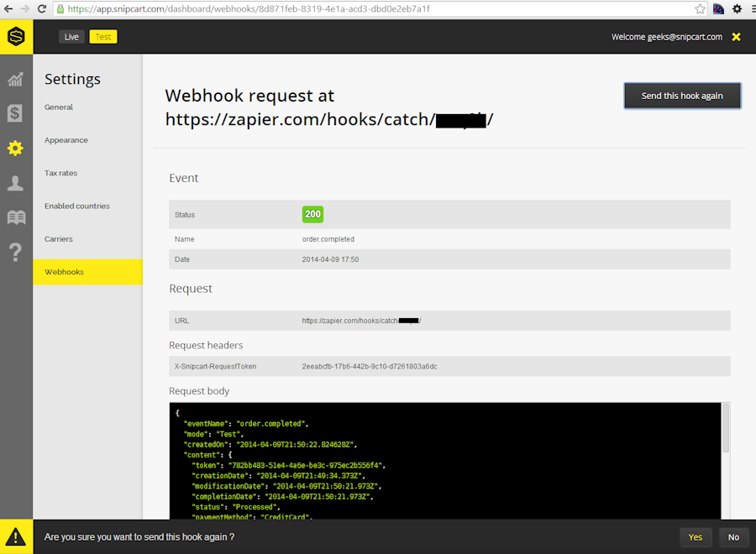The height and width of the screenshot is (554, 756).
Task: Click the browser address bar URL
Action: click(x=249, y=8)
